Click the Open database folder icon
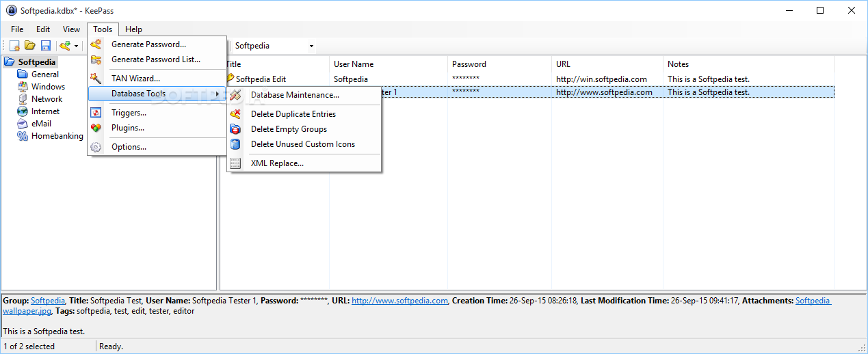Viewport: 868px width, 354px height. (30, 46)
